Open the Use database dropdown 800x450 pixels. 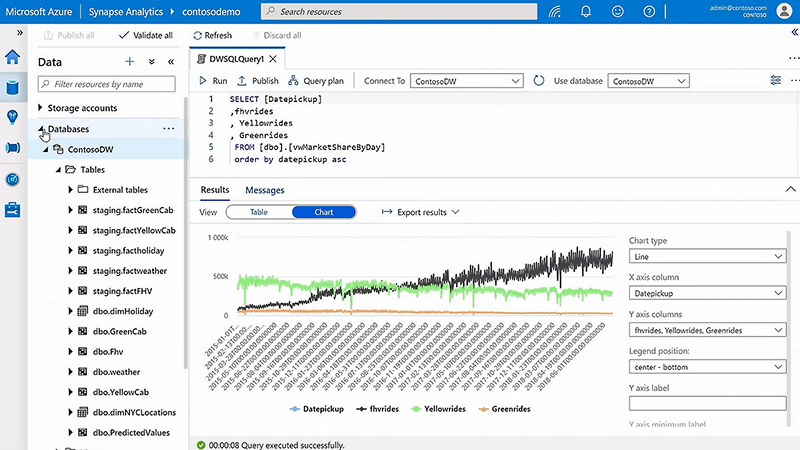[649, 81]
